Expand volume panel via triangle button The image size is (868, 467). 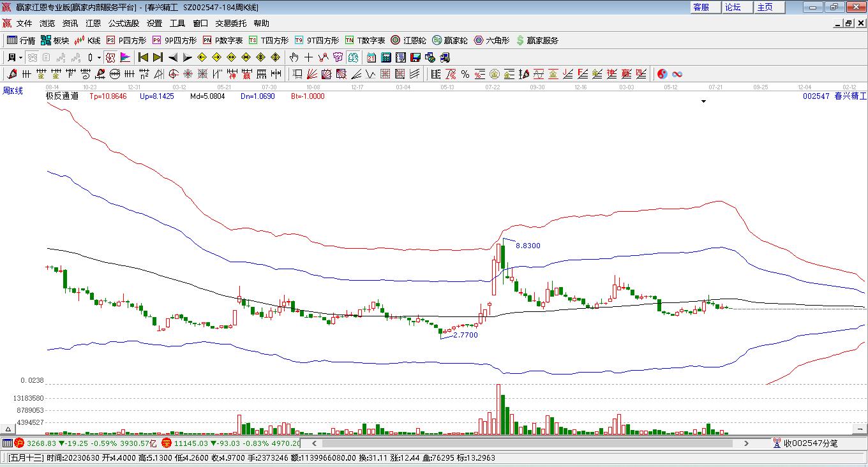[x=8, y=429]
